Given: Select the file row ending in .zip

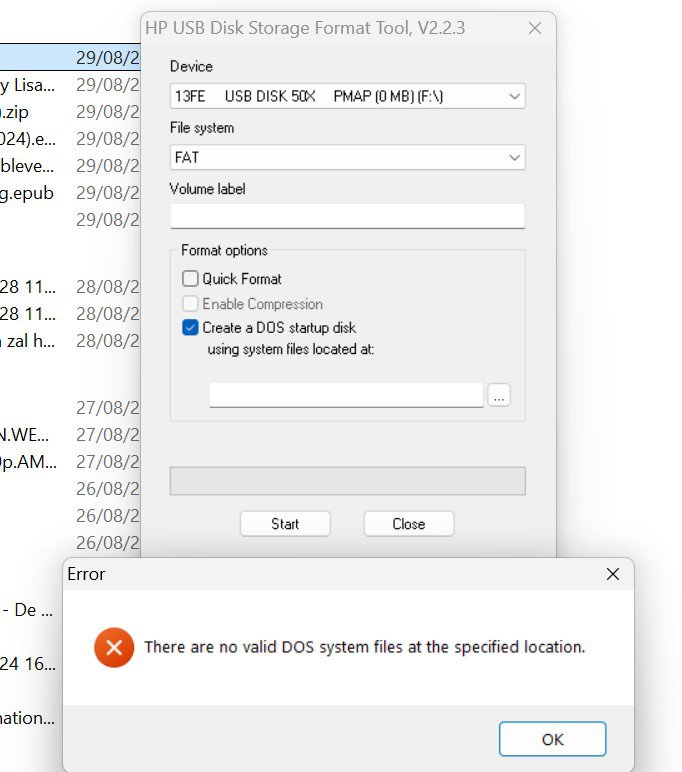Looking at the screenshot, I should coord(70,112).
